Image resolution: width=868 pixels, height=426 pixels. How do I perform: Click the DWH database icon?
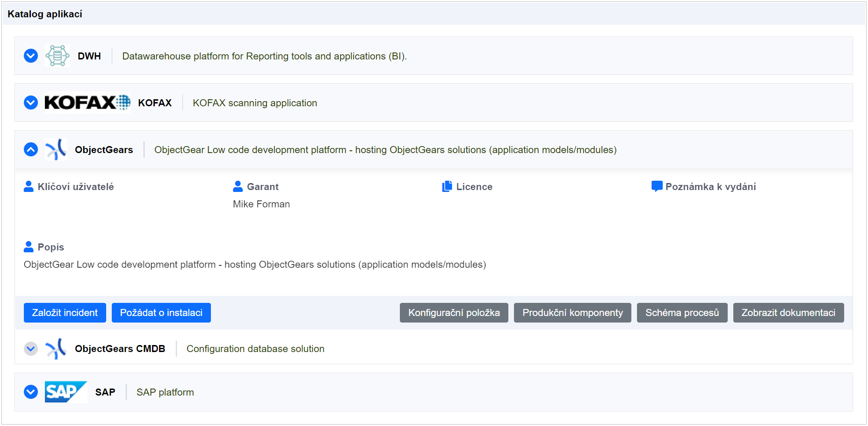pos(58,56)
